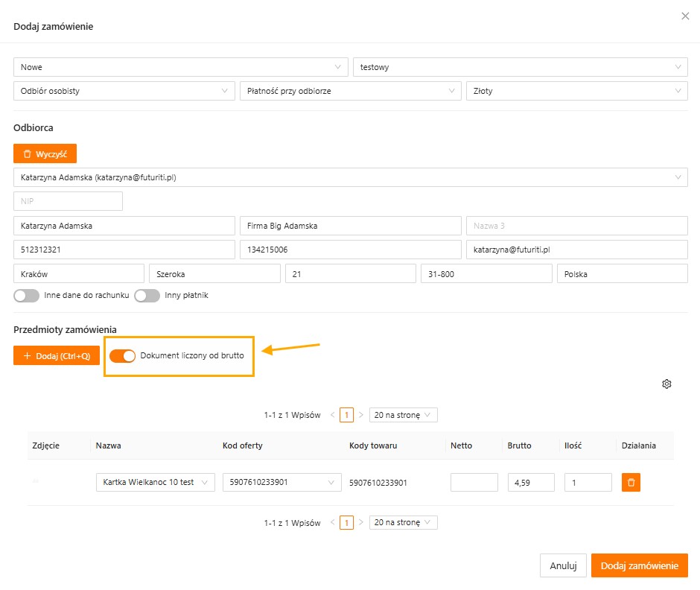This screenshot has width=700, height=590.
Task: Open the Złoty currency dropdown
Action: click(x=576, y=91)
